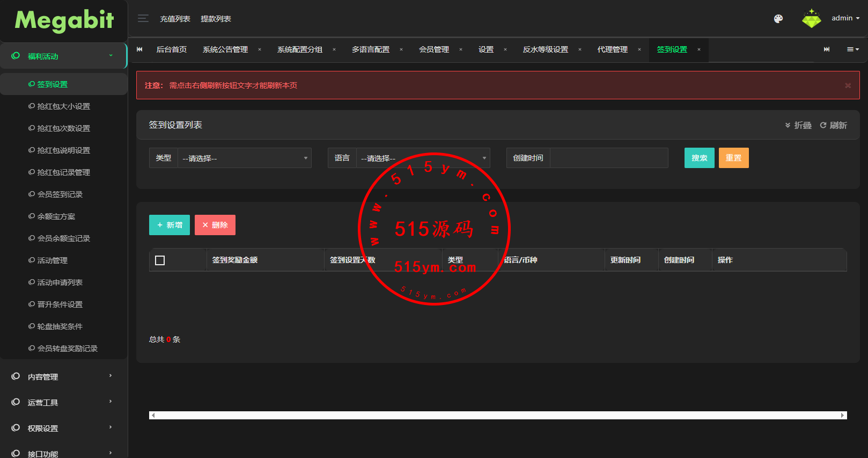Open the tab options menu dropdown
This screenshot has width=868, height=458.
click(x=852, y=49)
